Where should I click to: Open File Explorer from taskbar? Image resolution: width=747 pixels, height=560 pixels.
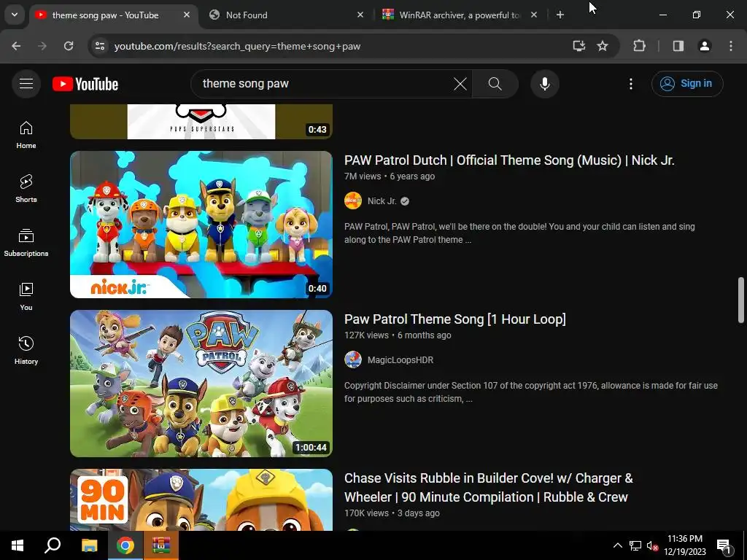(x=89, y=545)
